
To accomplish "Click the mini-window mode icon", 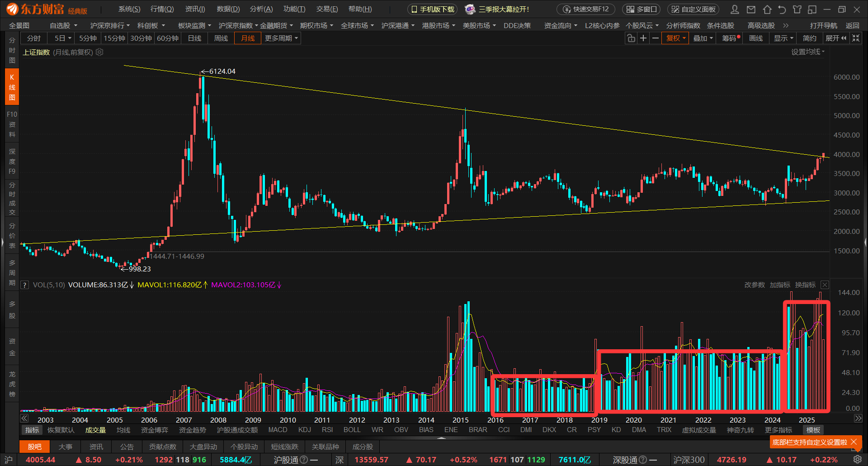I will pyautogui.click(x=812, y=9).
